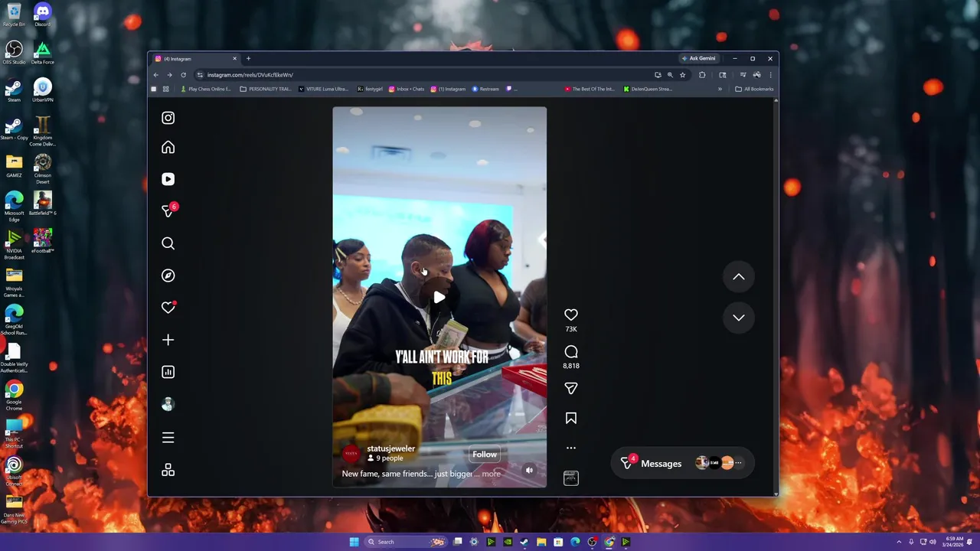The height and width of the screenshot is (551, 980).
Task: Open Instagram sidebar Search
Action: pos(168,243)
